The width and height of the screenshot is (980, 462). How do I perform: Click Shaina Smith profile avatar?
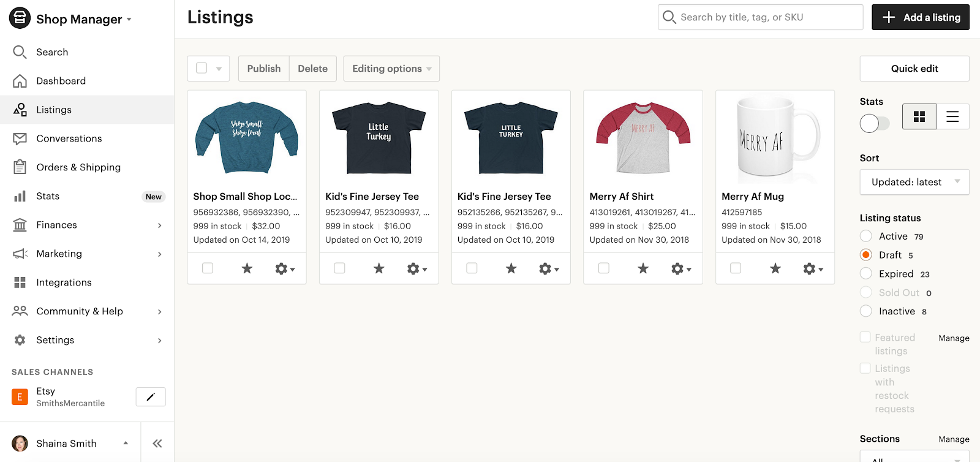(x=20, y=444)
